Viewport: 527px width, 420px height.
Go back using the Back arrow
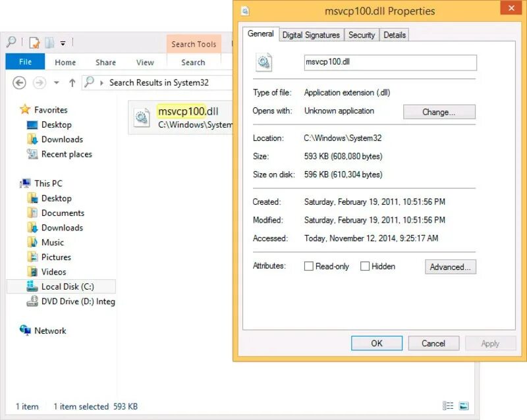[x=19, y=83]
